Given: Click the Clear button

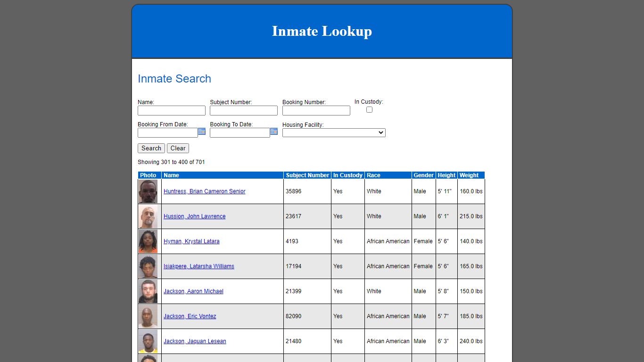Looking at the screenshot, I should coord(178,148).
